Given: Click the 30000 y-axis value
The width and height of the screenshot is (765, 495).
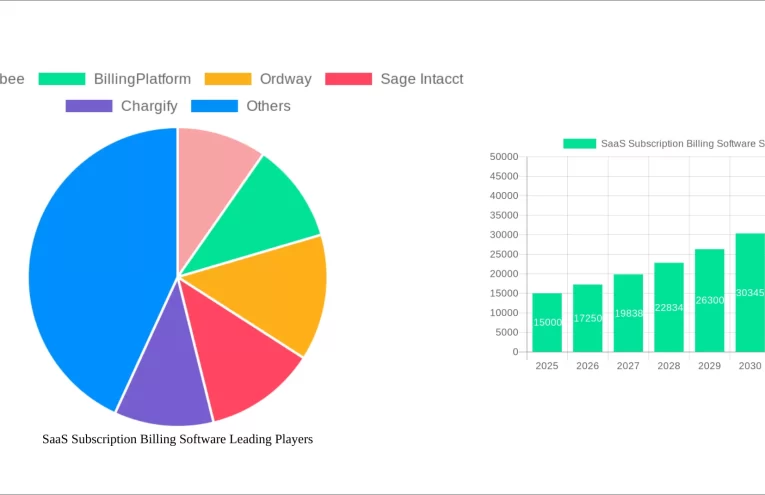Looking at the screenshot, I should pos(504,235).
